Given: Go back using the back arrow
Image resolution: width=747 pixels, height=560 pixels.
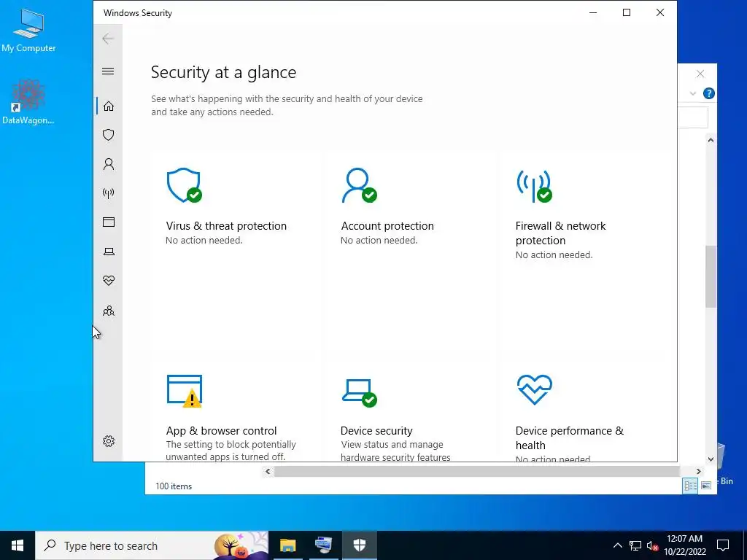Looking at the screenshot, I should [108, 39].
